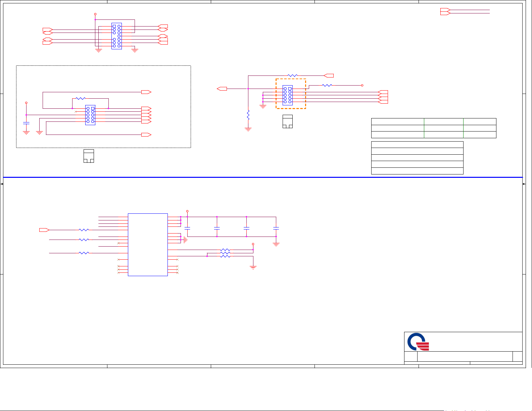Click the resistor looped above the dashed-frame header
Screen dimensions: 532x411
pos(81,99)
